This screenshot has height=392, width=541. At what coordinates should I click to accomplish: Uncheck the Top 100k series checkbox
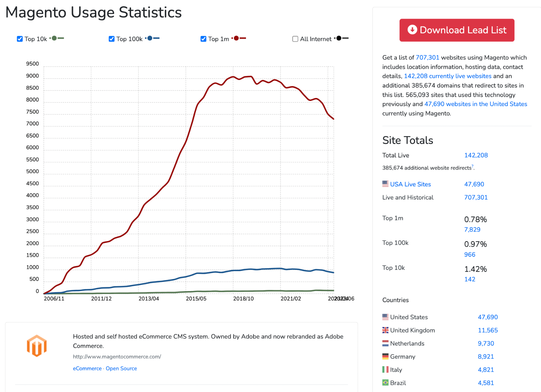point(111,39)
